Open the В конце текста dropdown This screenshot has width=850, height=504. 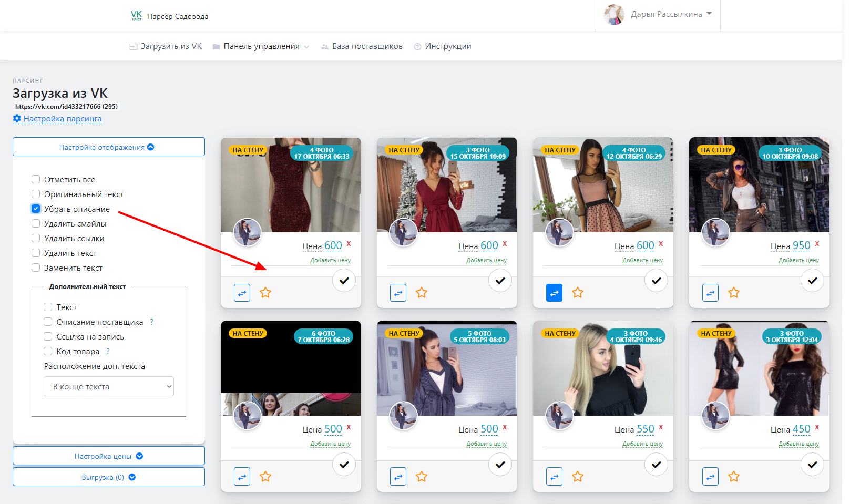point(109,387)
